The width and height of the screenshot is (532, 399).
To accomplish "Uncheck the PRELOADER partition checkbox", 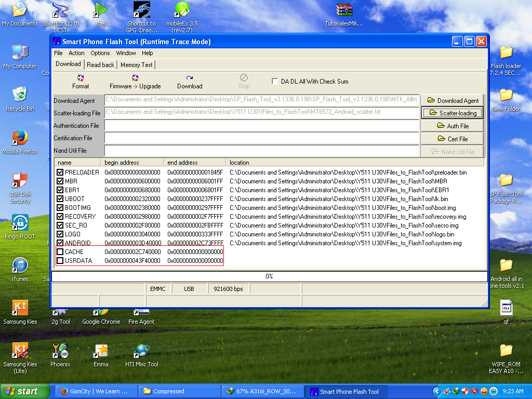I will [60, 172].
